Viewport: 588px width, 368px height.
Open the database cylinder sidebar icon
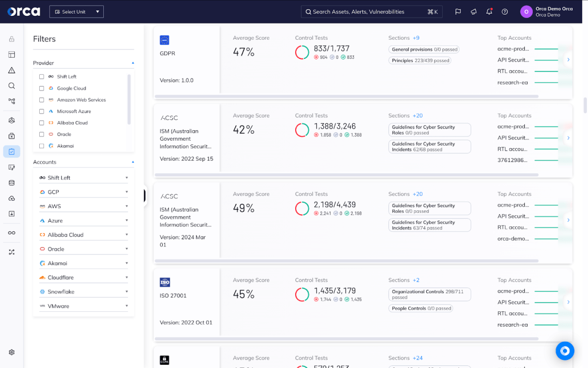pyautogui.click(x=11, y=183)
